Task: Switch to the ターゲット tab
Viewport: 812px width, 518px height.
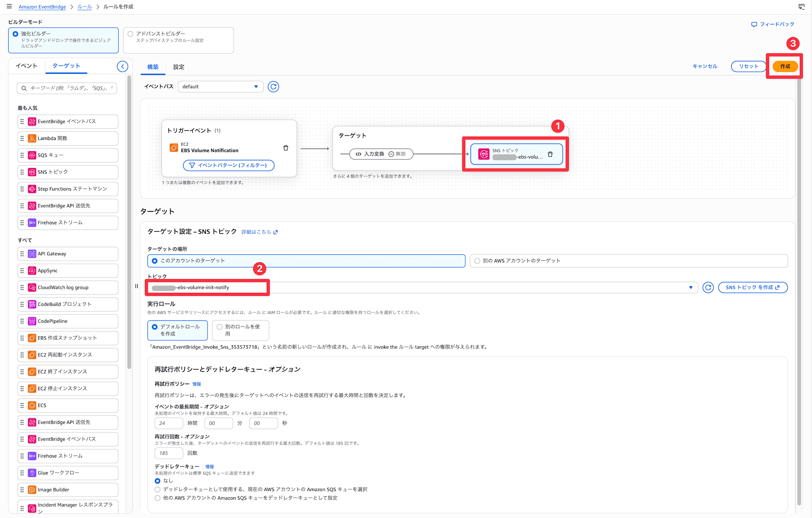Action: tap(66, 66)
